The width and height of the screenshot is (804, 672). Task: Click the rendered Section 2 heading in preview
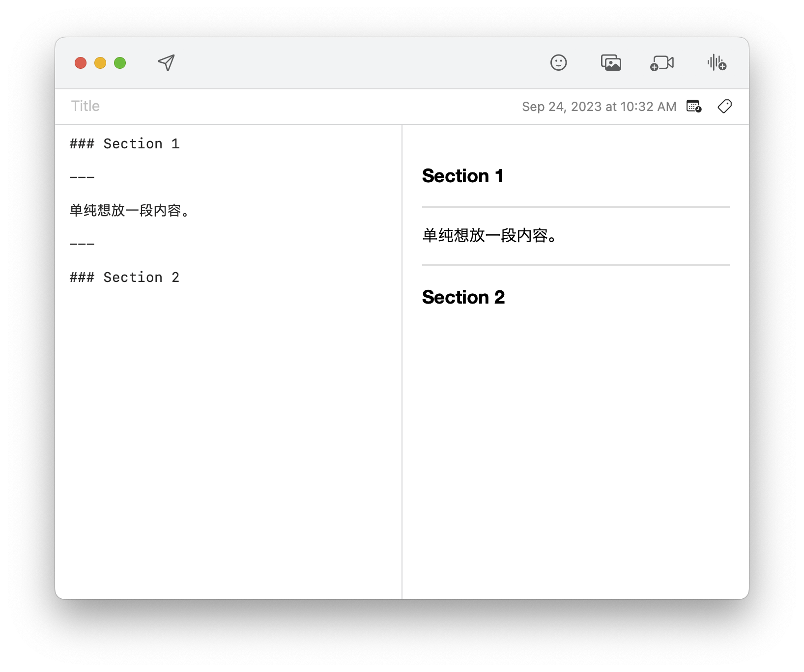point(463,297)
